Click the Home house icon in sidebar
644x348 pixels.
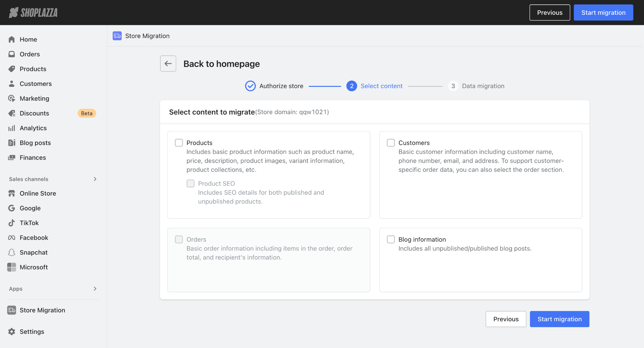click(x=12, y=39)
